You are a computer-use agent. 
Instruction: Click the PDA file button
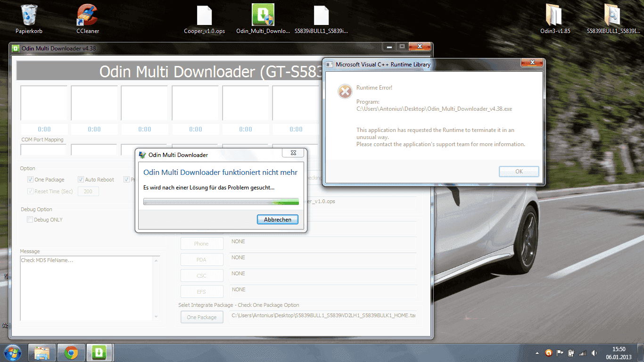201,260
